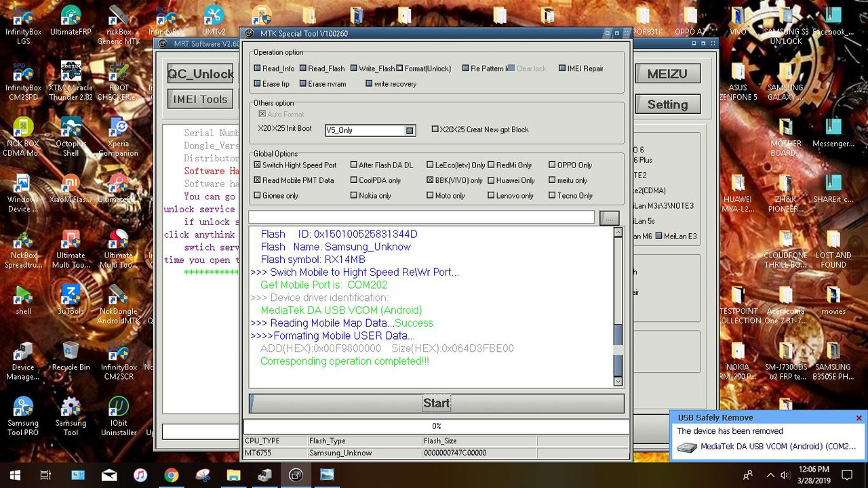Launch IObit Uninstaller shortcut
Screen dimensions: 868x488
click(x=119, y=416)
